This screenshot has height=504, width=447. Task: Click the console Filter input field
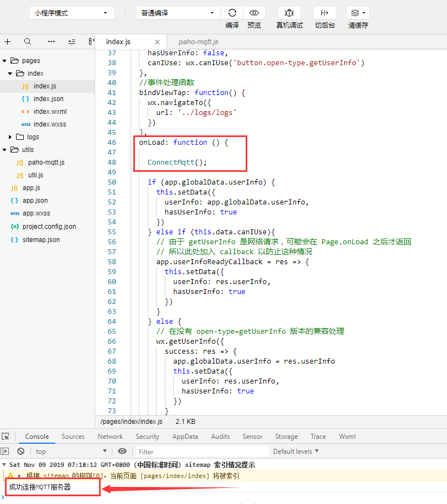202,452
